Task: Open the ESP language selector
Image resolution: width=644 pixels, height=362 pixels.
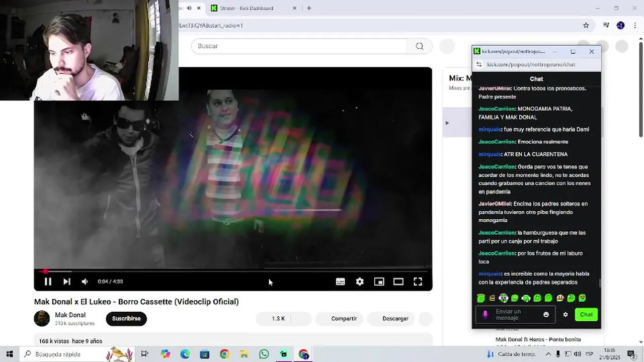Action: click(x=590, y=354)
